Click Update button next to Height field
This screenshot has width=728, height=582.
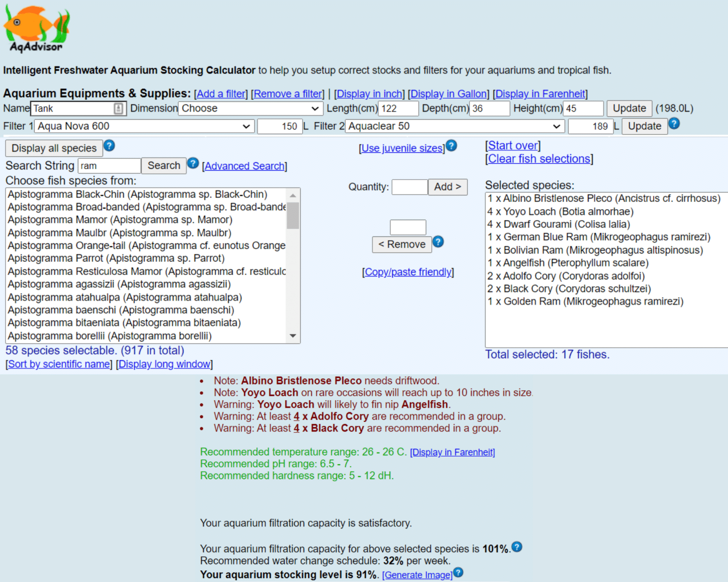(629, 108)
